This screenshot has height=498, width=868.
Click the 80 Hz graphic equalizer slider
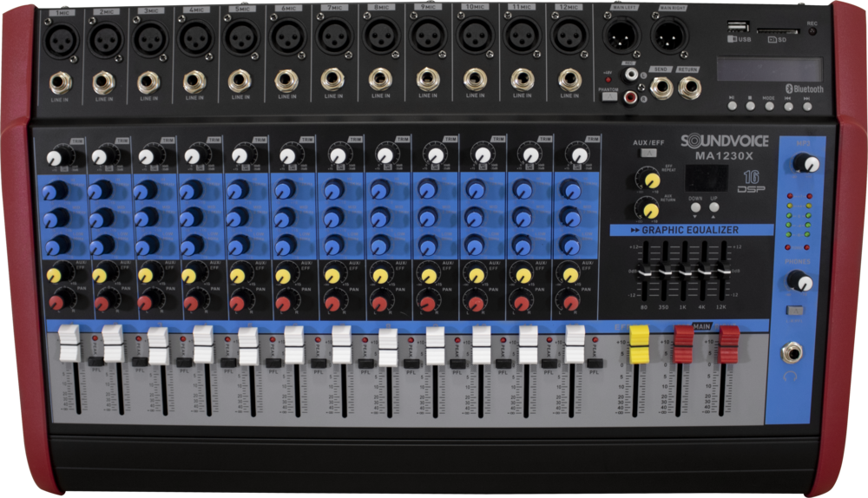tap(643, 272)
